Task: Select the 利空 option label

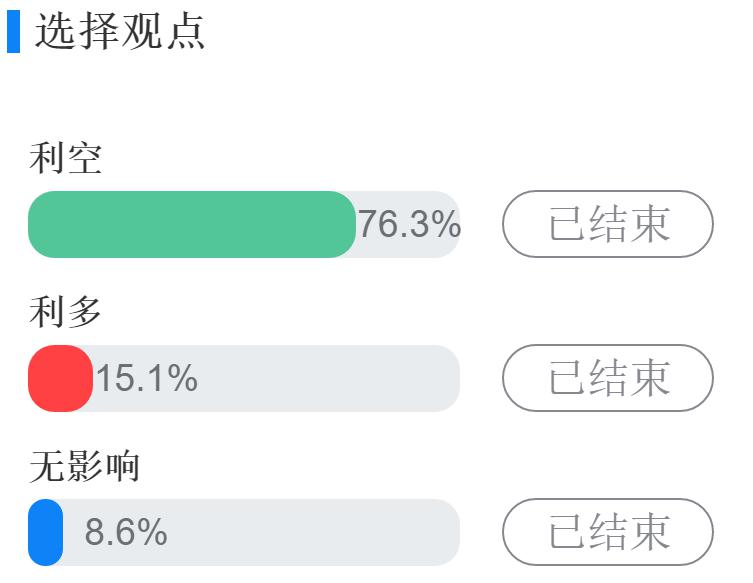Action: pos(65,158)
